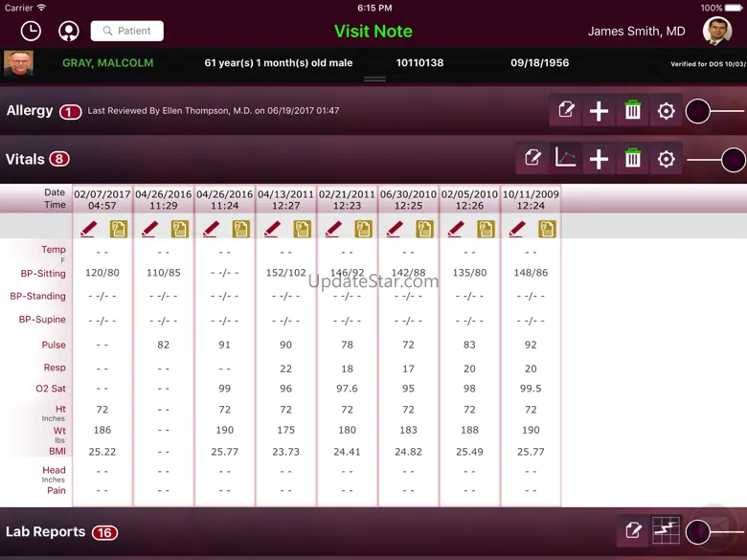The image size is (747, 560).
Task: Select the 10/11/2009 date column header
Action: [x=531, y=199]
